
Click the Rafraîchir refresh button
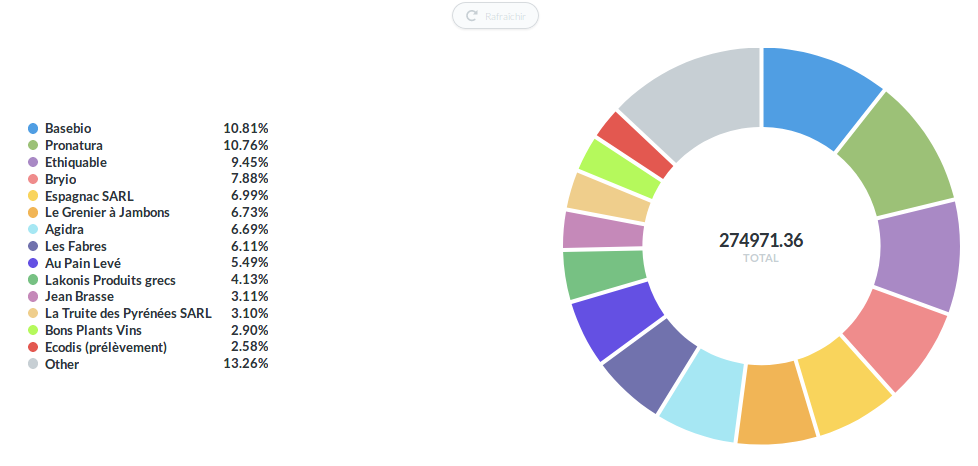495,16
